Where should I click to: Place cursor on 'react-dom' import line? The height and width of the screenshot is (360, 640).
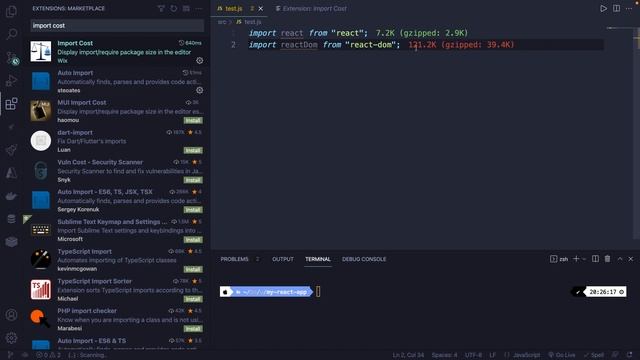(x=426, y=45)
